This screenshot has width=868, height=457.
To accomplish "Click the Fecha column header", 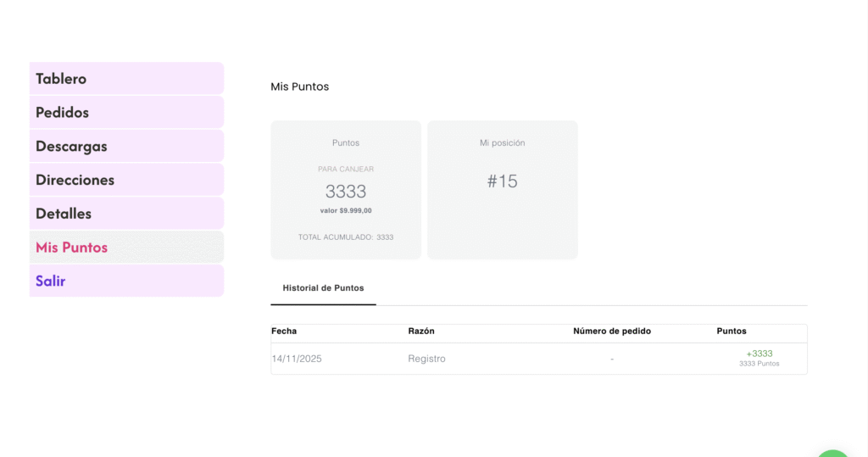I will coord(284,331).
